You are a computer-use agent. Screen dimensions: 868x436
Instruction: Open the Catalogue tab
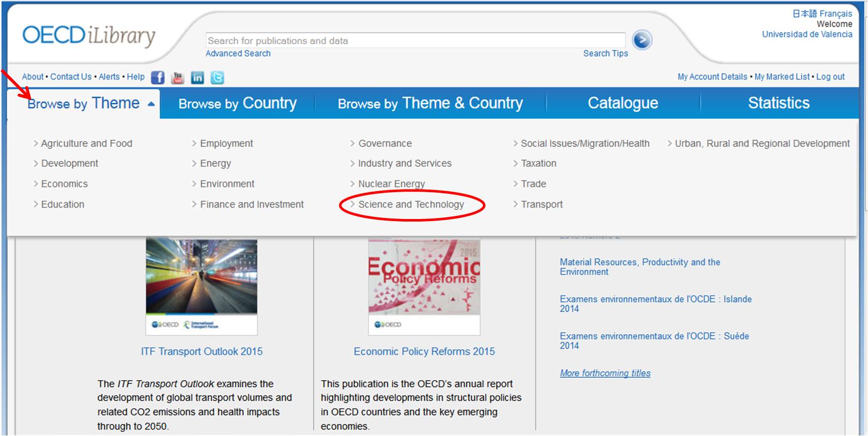[x=623, y=103]
